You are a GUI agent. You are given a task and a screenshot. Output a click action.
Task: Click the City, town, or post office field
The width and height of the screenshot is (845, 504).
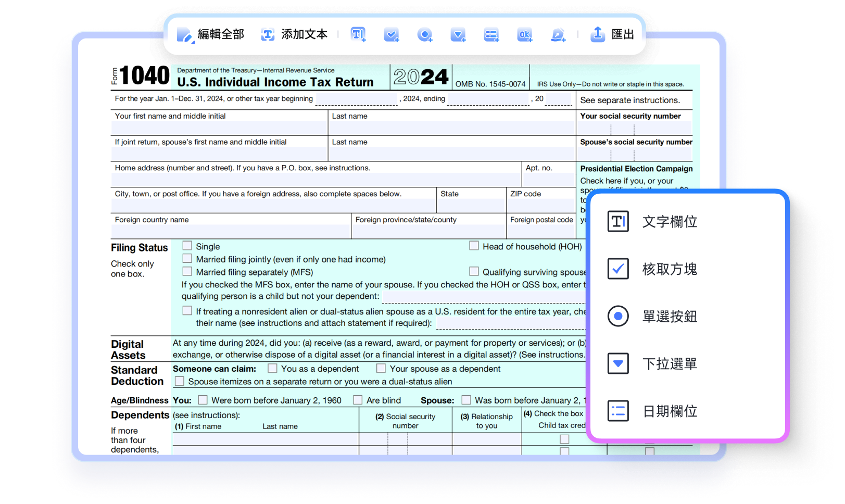tap(273, 206)
